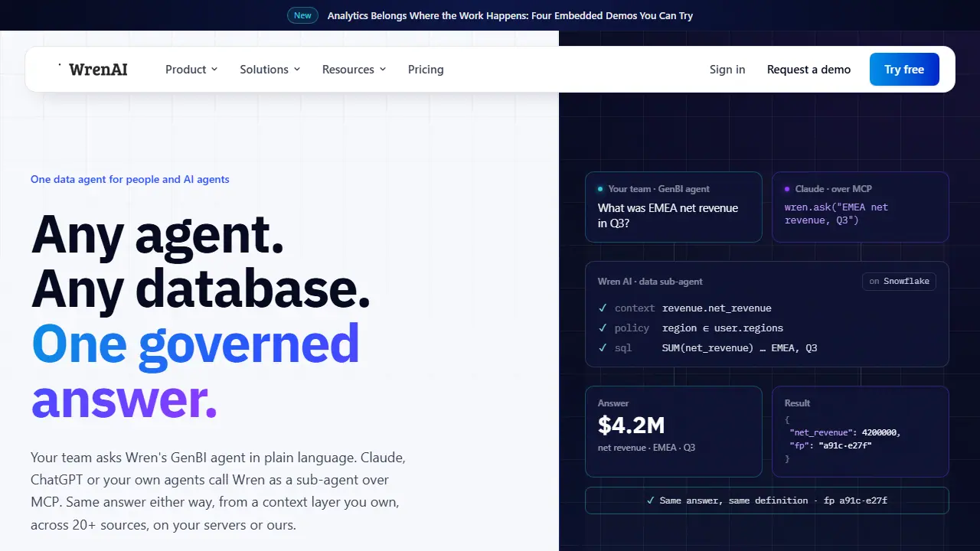The height and width of the screenshot is (551, 980).
Task: Click the 'Your team · GenBI agent' card label
Action: (659, 189)
